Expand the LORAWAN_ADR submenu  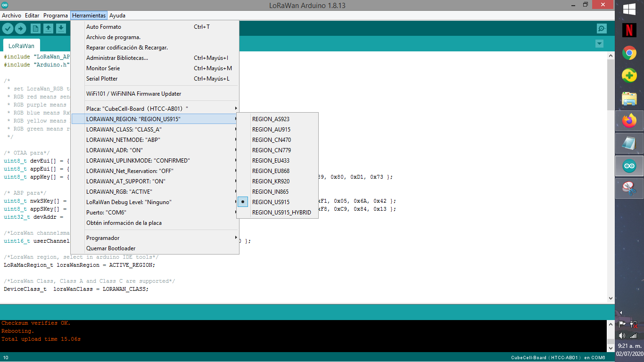coord(155,150)
